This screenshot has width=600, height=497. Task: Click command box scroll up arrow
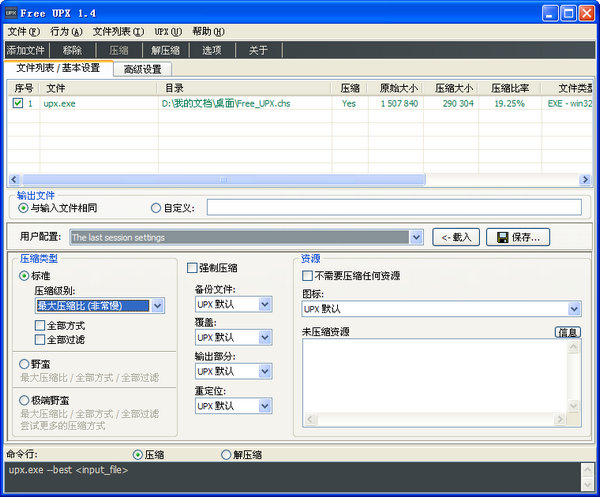(x=587, y=469)
